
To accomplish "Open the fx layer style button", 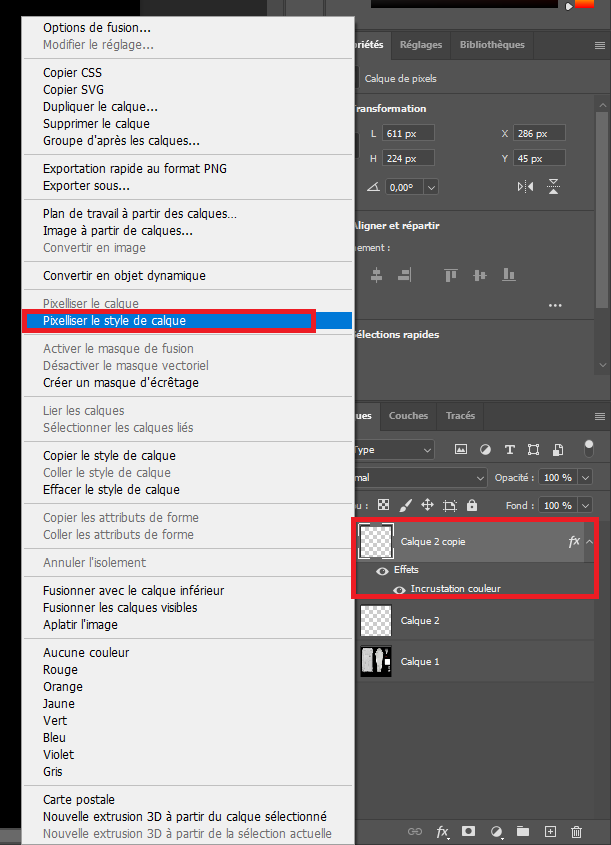I will pos(442,831).
